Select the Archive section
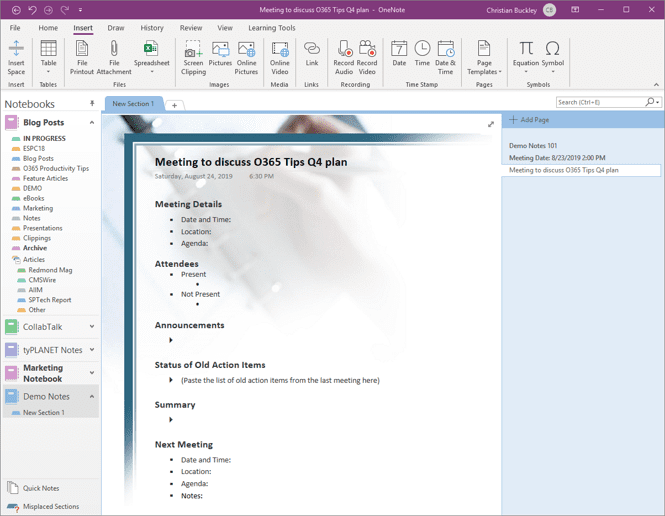The height and width of the screenshot is (516, 665). [35, 248]
